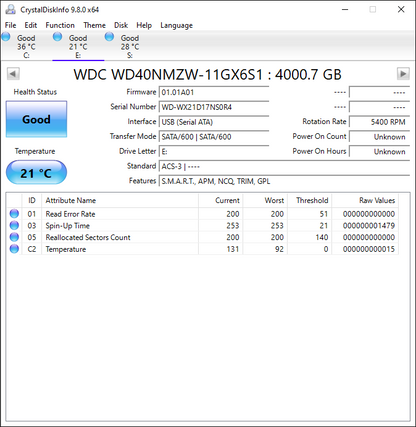Click worst value 92
The image size is (416, 427).
pyautogui.click(x=279, y=249)
